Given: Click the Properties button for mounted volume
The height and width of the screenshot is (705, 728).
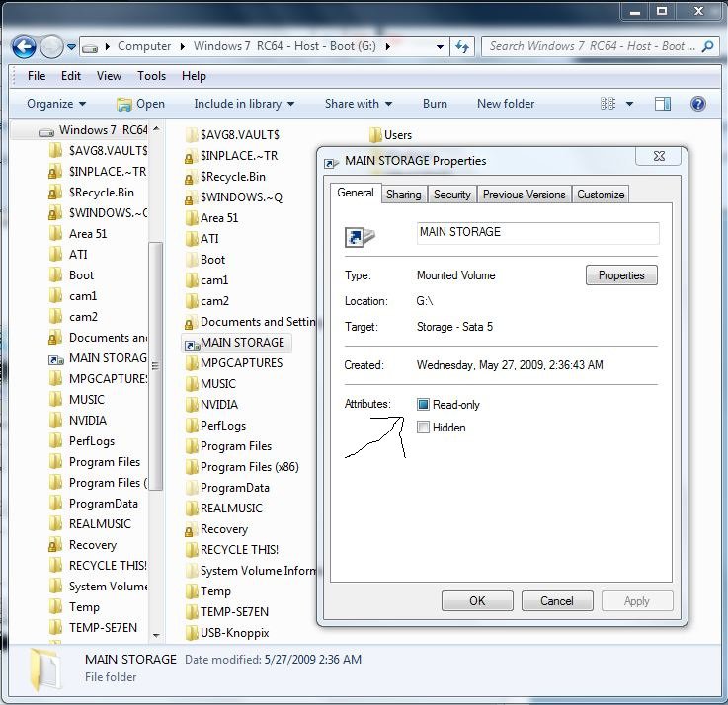Looking at the screenshot, I should (x=621, y=275).
